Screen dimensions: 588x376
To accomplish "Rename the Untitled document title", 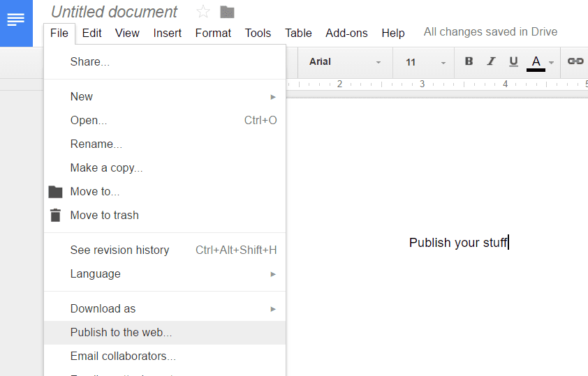I will click(x=114, y=12).
